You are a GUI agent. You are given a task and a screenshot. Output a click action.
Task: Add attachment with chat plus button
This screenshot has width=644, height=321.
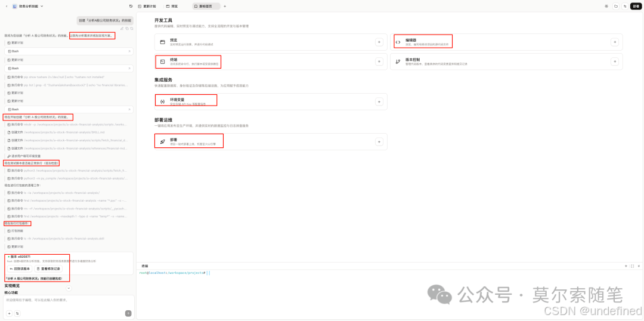click(10, 313)
